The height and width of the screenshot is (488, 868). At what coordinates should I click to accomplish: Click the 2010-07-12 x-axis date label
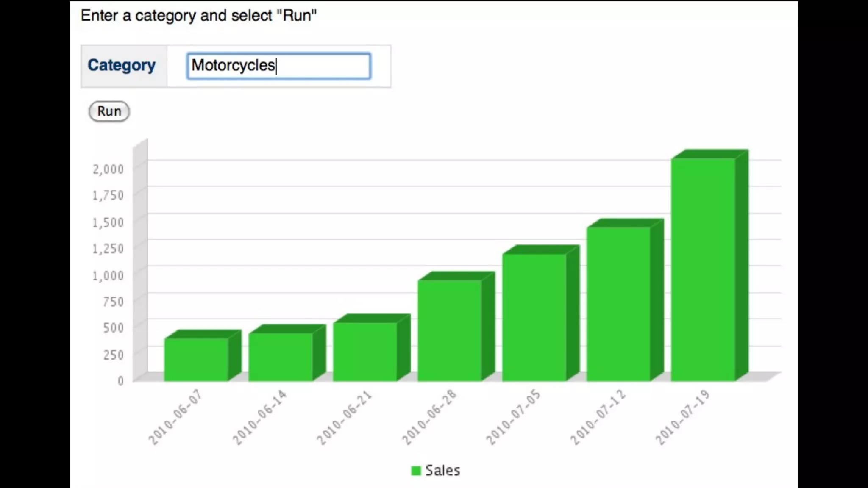(x=598, y=418)
